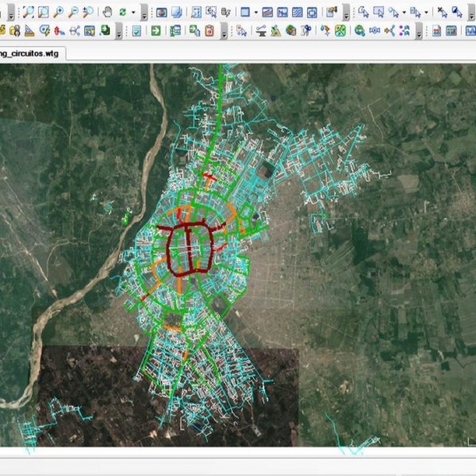Click the orange network junction icon
This screenshot has width=476, height=476.
(390, 31)
